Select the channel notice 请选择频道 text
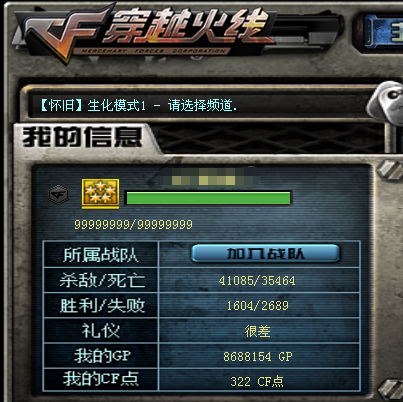403x402 pixels. (x=202, y=106)
